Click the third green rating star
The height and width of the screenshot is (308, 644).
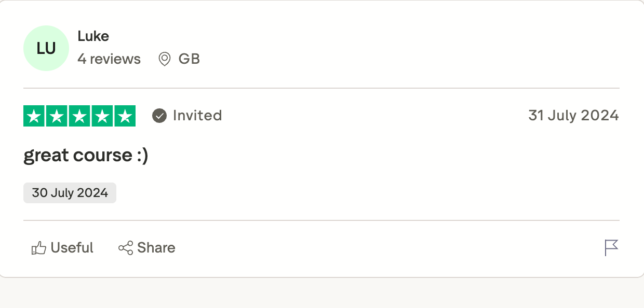(79, 116)
